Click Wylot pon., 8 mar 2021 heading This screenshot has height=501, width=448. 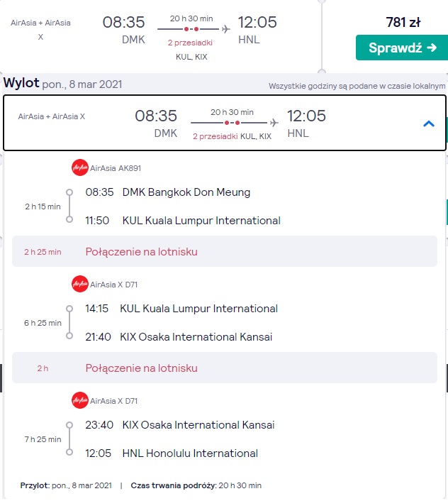coord(63,84)
